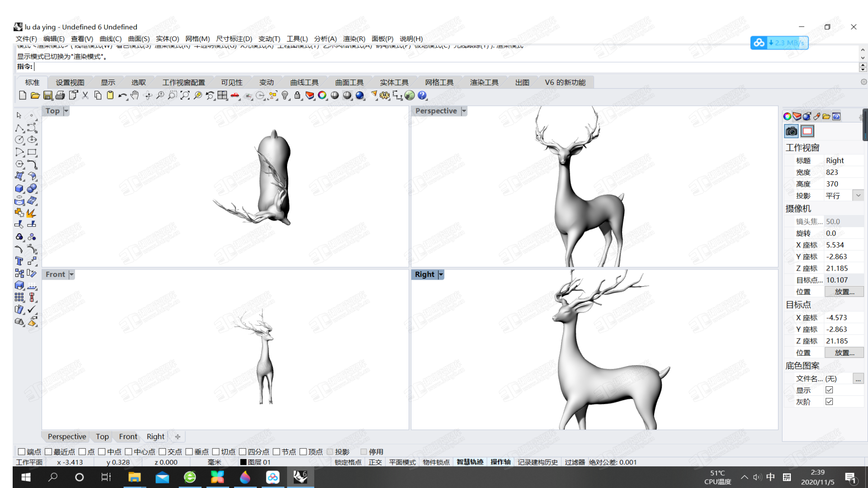Click the lock objects padlock icon
868x488 pixels.
click(297, 95)
